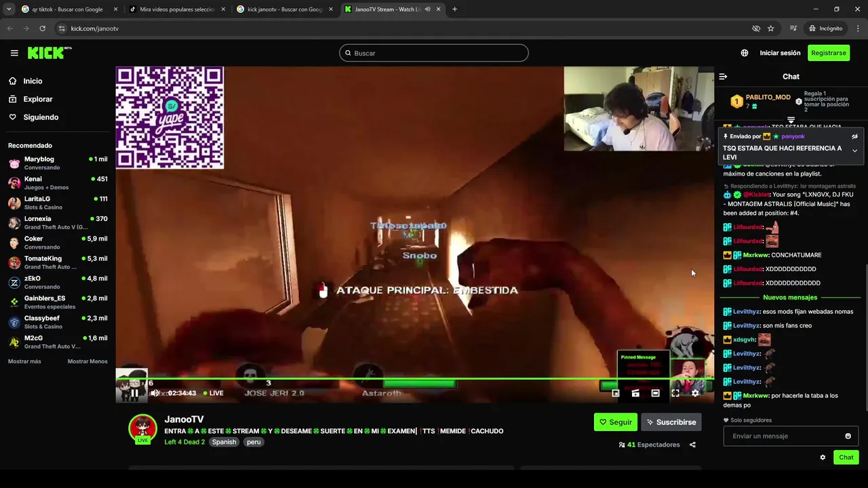Click the address bar URL kick.com/janootv
The height and width of the screenshot is (488, 868).
[x=94, y=28]
